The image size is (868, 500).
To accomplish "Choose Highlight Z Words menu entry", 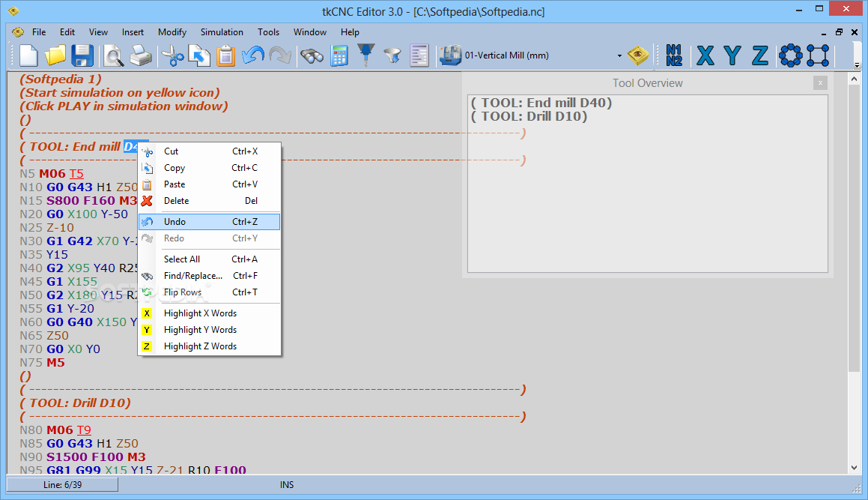I will 209,346.
